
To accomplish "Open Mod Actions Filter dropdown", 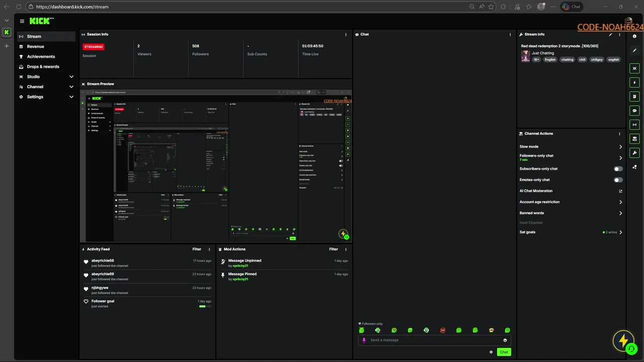I will (x=334, y=249).
